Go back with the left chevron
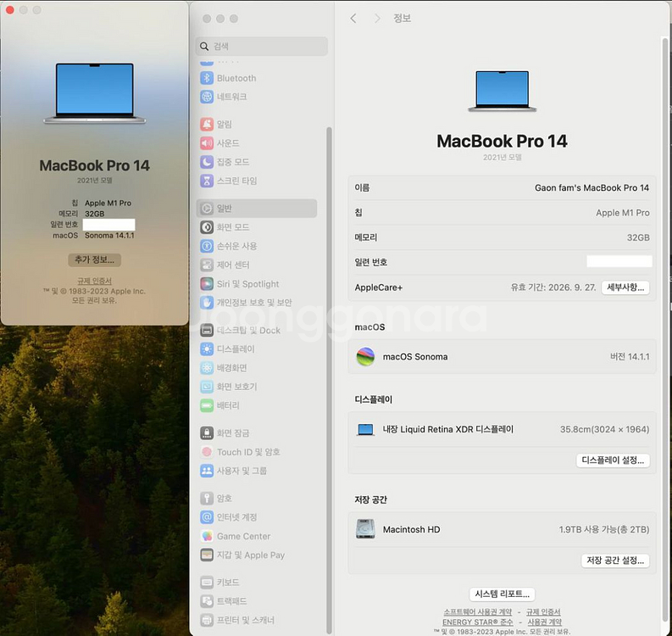The height and width of the screenshot is (636, 672). [x=353, y=19]
